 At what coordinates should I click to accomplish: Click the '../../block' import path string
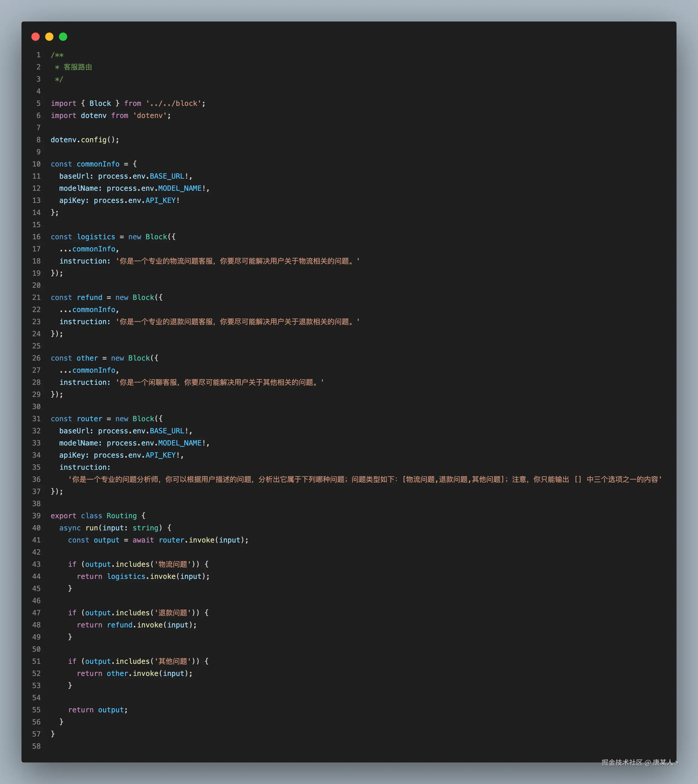coord(173,104)
